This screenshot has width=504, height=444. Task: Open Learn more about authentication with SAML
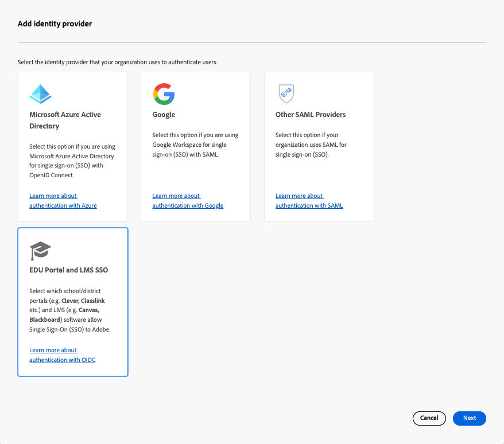point(309,200)
